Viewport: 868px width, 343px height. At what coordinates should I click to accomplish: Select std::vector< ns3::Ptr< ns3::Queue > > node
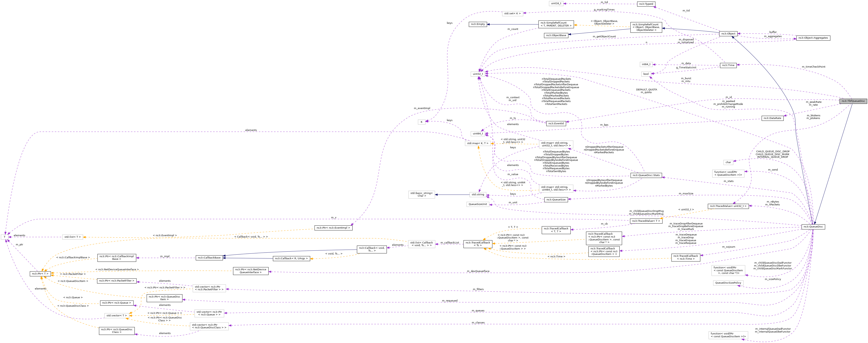click(209, 314)
